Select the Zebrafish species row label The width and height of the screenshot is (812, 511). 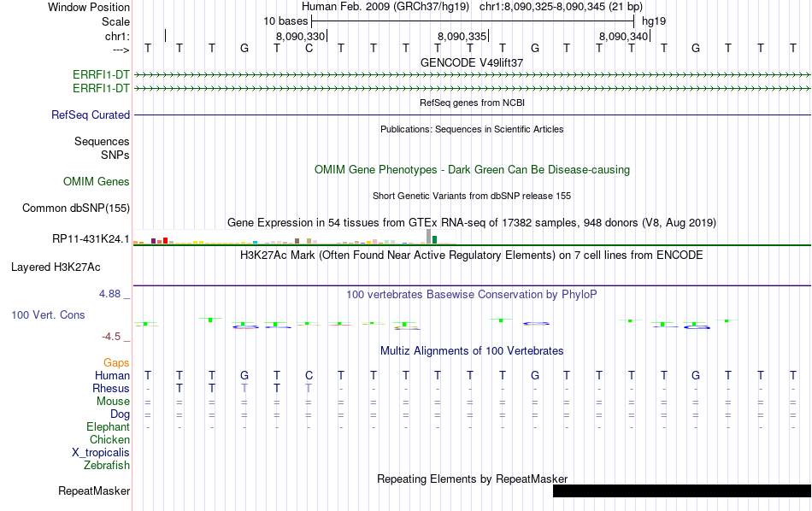(x=107, y=465)
